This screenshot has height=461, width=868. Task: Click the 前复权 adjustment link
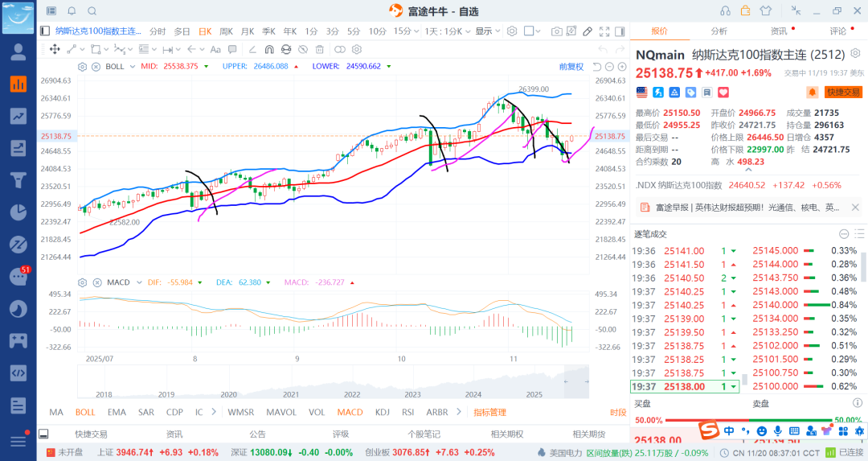click(x=571, y=67)
